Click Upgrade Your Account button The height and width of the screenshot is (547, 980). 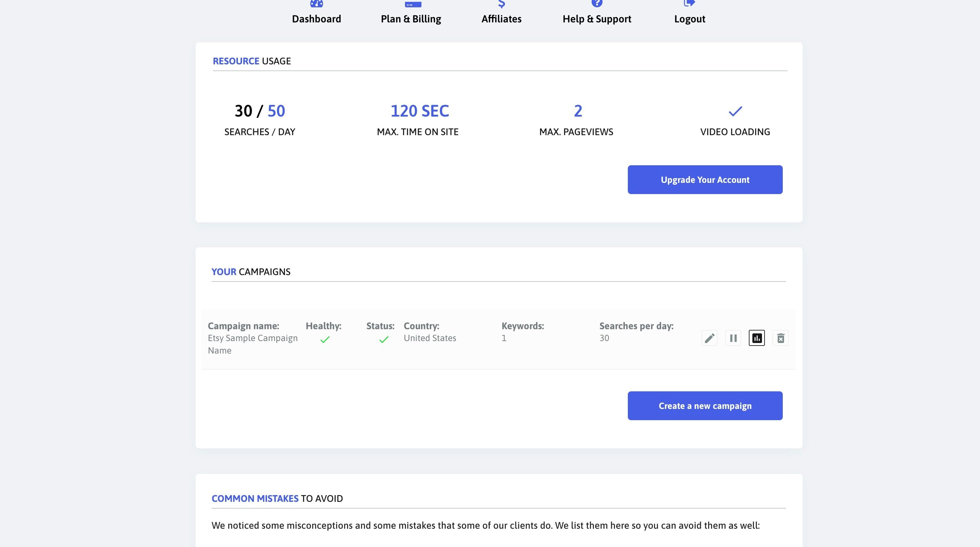[705, 180]
